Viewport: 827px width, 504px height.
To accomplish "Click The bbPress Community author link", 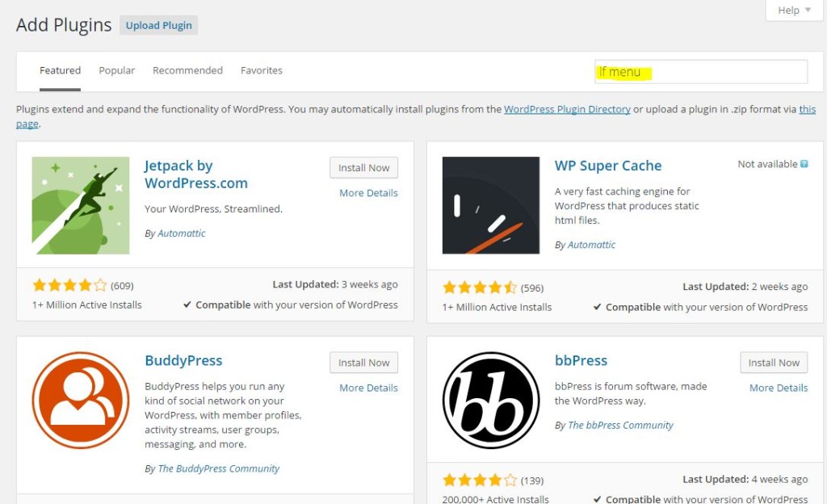I will click(620, 426).
